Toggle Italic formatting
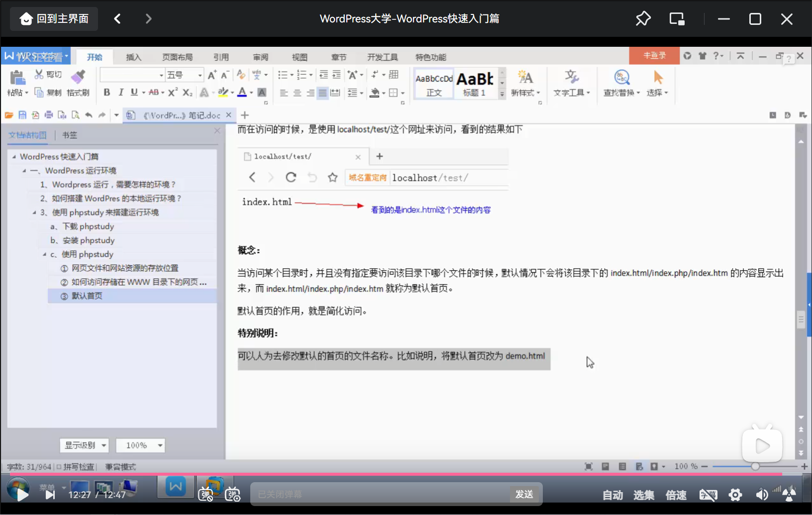The width and height of the screenshot is (812, 515). [120, 93]
